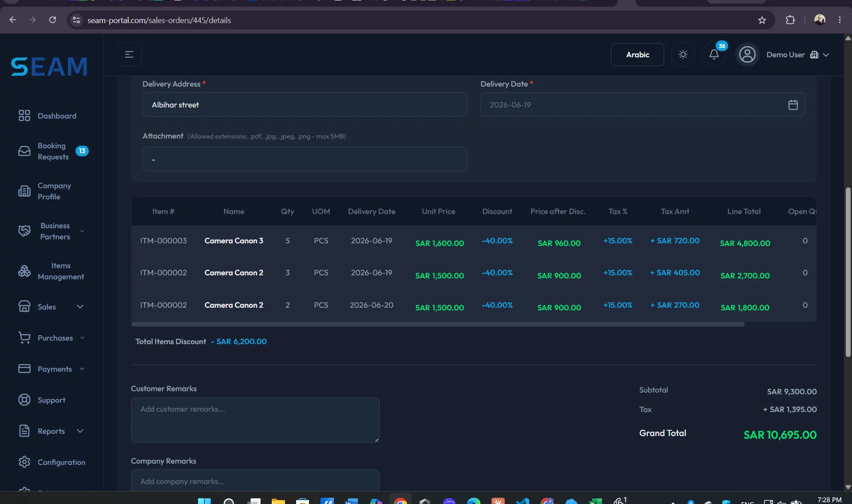Open the browser profile avatar
Image resolution: width=852 pixels, height=504 pixels.
tap(820, 20)
